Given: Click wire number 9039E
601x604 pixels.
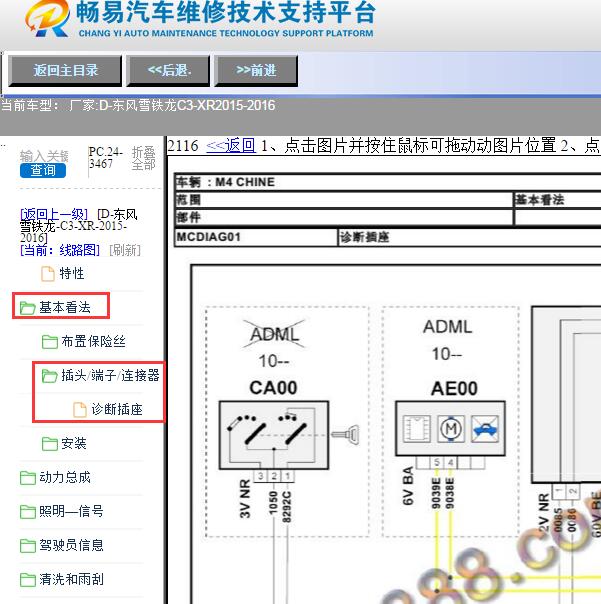Looking at the screenshot, I should point(436,493).
